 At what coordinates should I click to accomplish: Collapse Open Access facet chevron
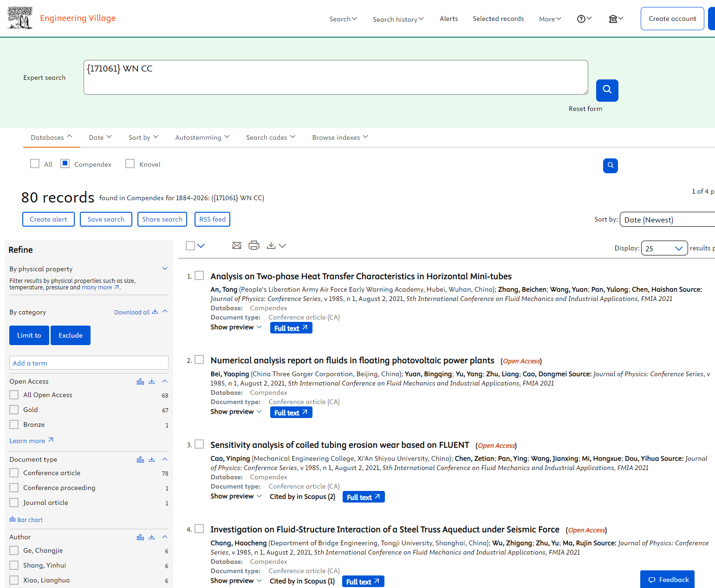(x=165, y=381)
